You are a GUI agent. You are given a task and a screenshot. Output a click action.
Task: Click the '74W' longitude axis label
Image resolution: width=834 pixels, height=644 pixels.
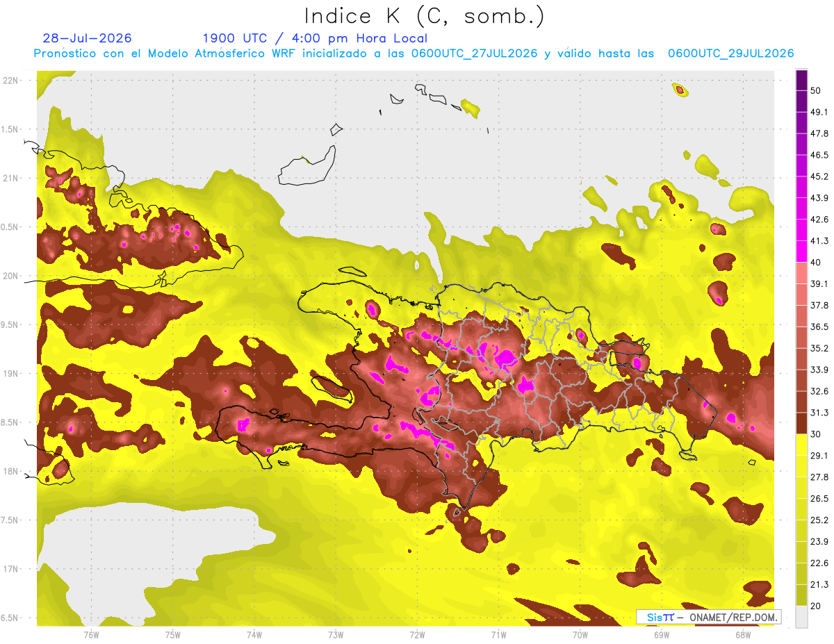click(x=254, y=634)
